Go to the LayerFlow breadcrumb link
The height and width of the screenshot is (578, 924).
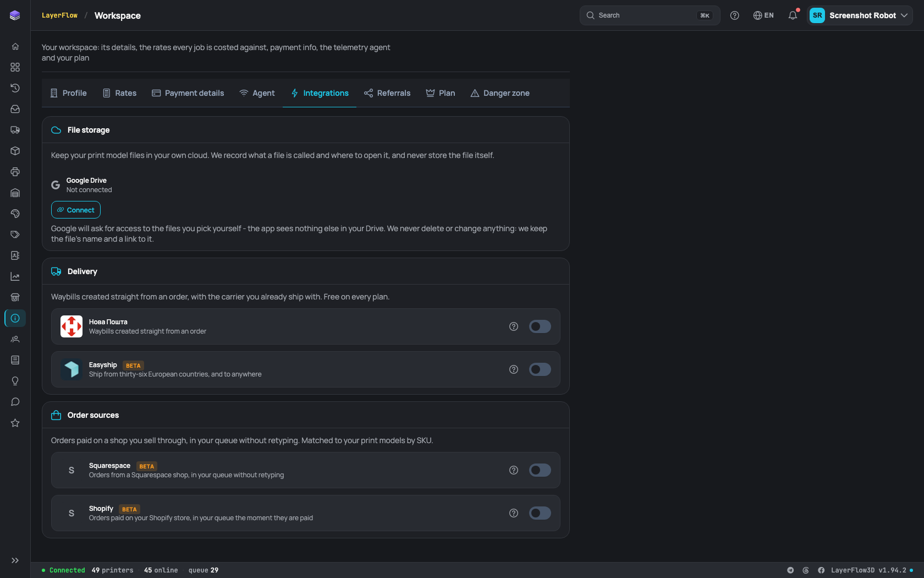[x=59, y=15]
